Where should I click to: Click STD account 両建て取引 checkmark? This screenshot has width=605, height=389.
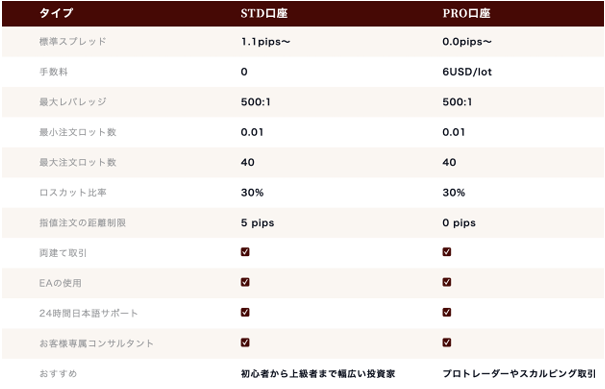pos(245,252)
